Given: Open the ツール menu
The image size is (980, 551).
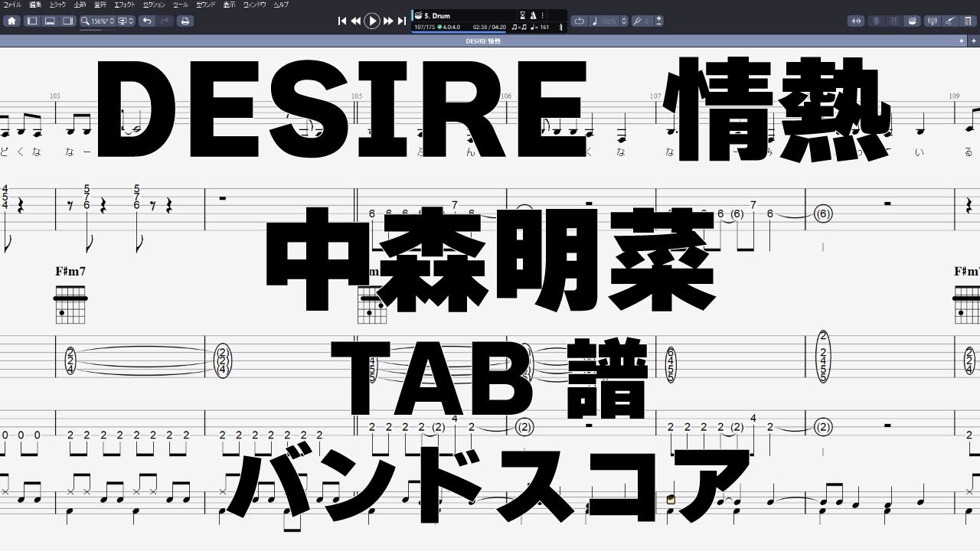Looking at the screenshot, I should [x=181, y=5].
